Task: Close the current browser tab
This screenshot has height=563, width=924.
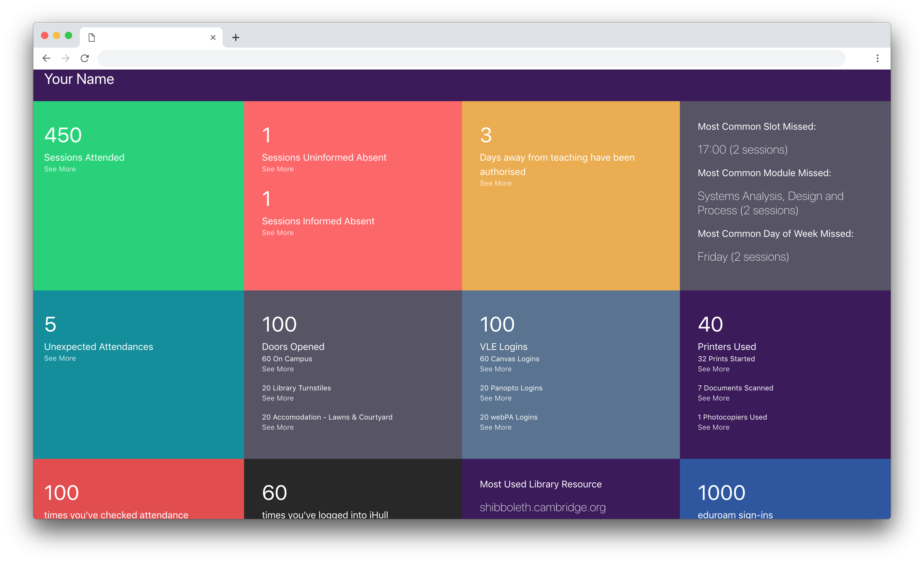Action: 213,37
